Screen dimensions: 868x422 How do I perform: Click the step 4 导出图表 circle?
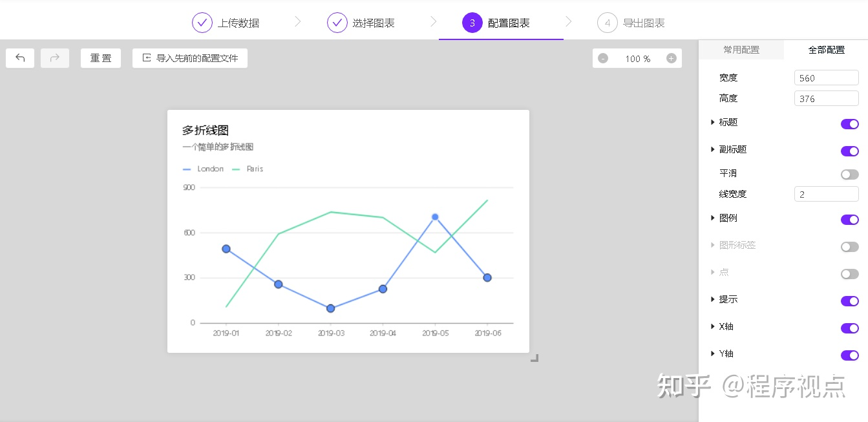[607, 23]
